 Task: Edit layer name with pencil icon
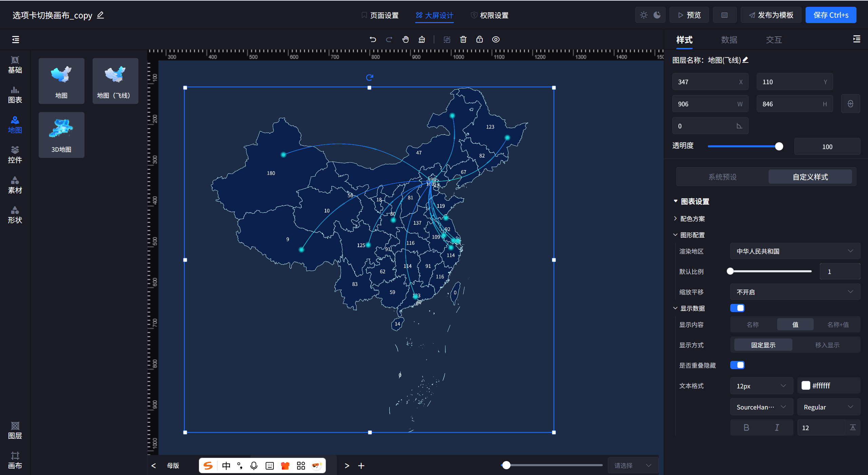[x=746, y=60]
